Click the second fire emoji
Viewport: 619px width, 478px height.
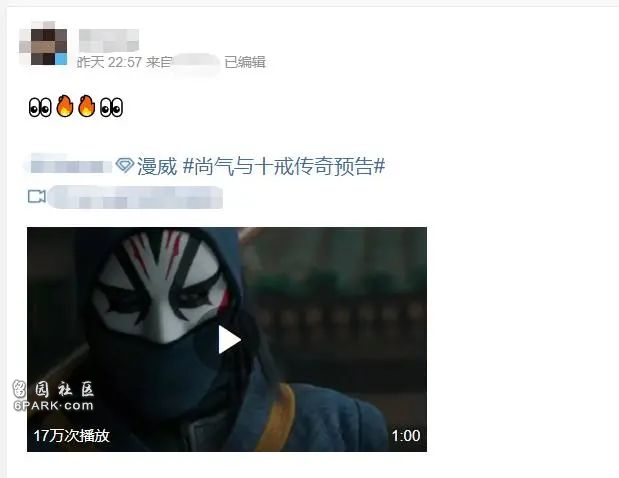(x=86, y=107)
